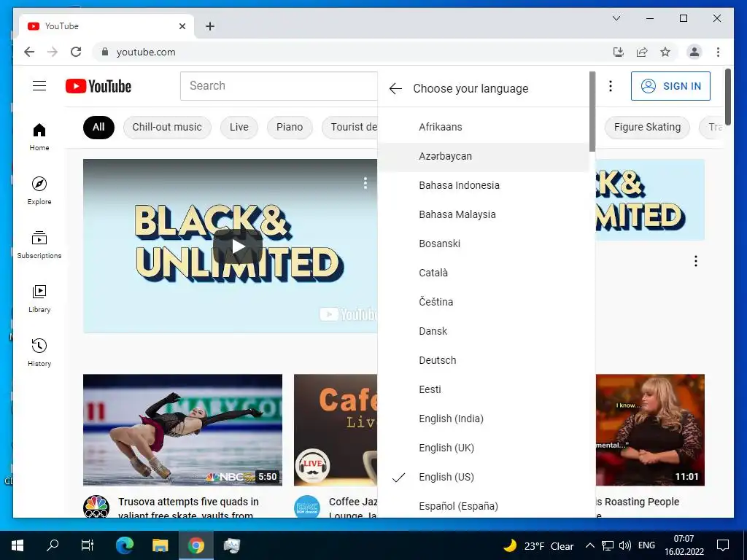Open File Explorer from the taskbar
747x560 pixels.
tap(160, 545)
